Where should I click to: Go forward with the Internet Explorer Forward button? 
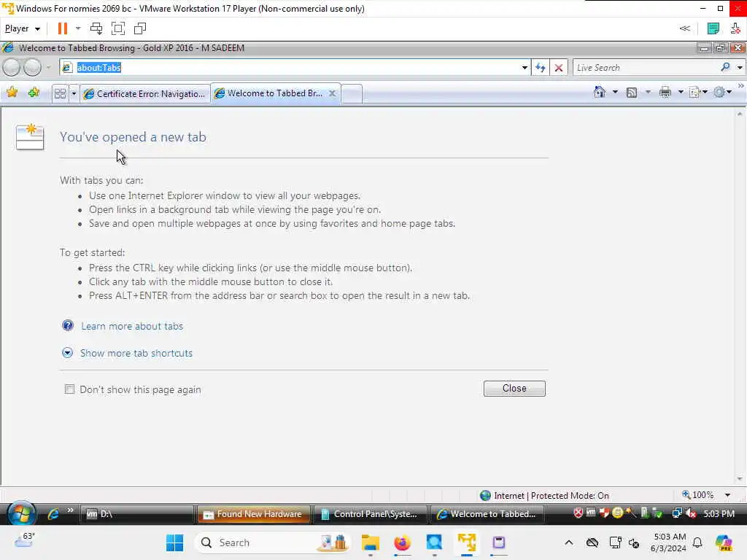[x=32, y=68]
